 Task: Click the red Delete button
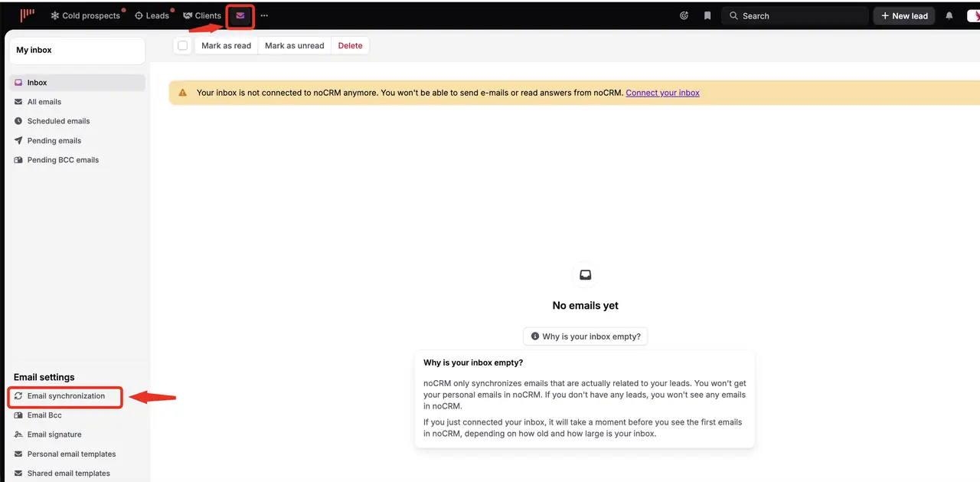click(x=350, y=46)
